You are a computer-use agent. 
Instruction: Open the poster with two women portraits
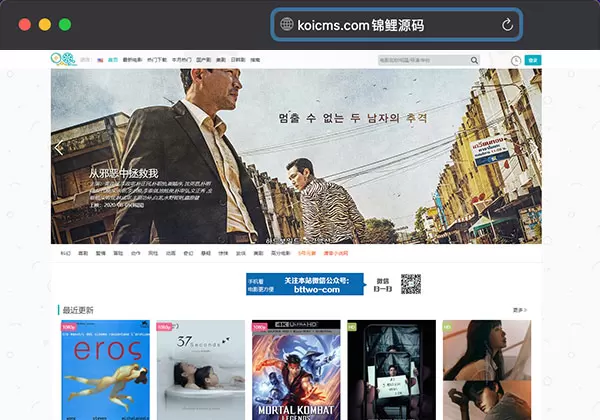pyautogui.click(x=487, y=370)
